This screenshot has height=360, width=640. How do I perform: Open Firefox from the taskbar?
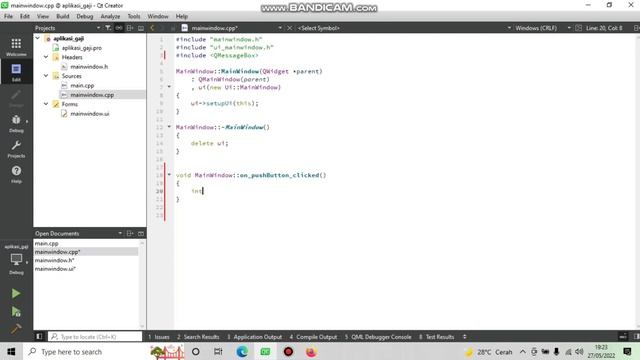pyautogui.click(x=311, y=351)
